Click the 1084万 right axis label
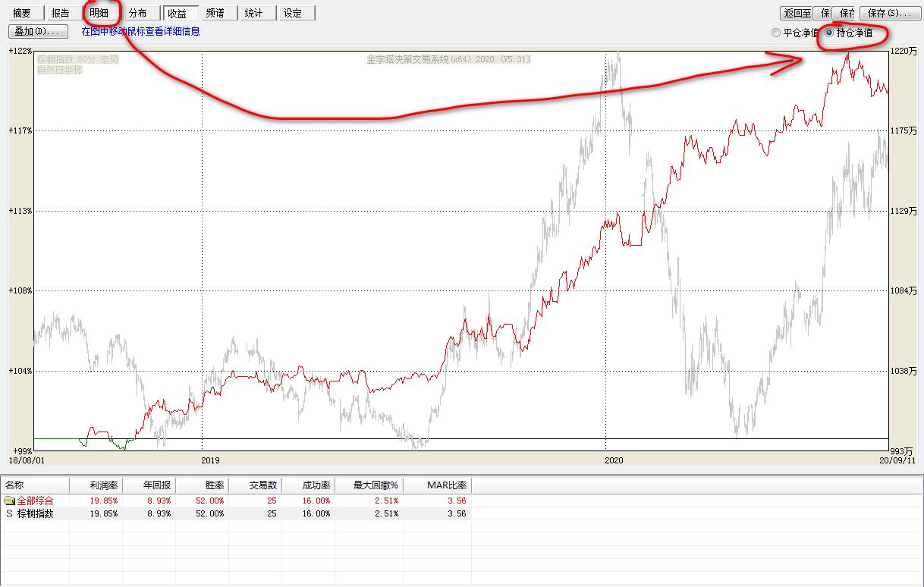 [x=903, y=290]
